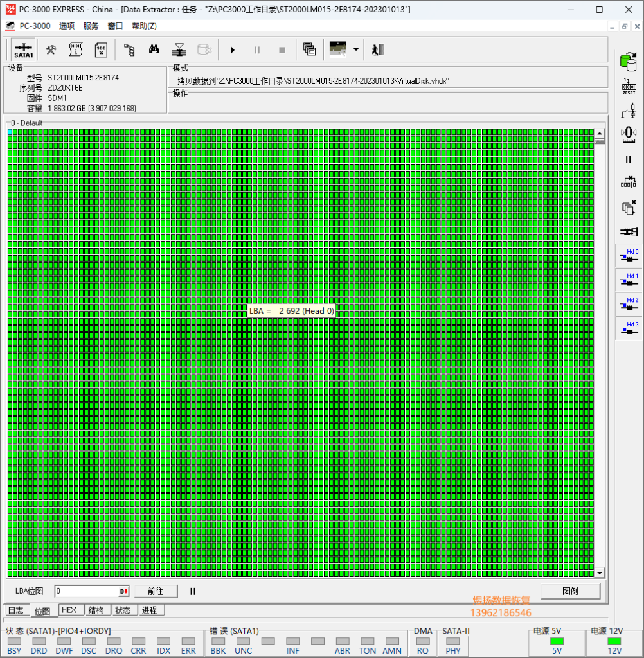Open the 选项 menu
The height and width of the screenshot is (658, 644).
[67, 26]
